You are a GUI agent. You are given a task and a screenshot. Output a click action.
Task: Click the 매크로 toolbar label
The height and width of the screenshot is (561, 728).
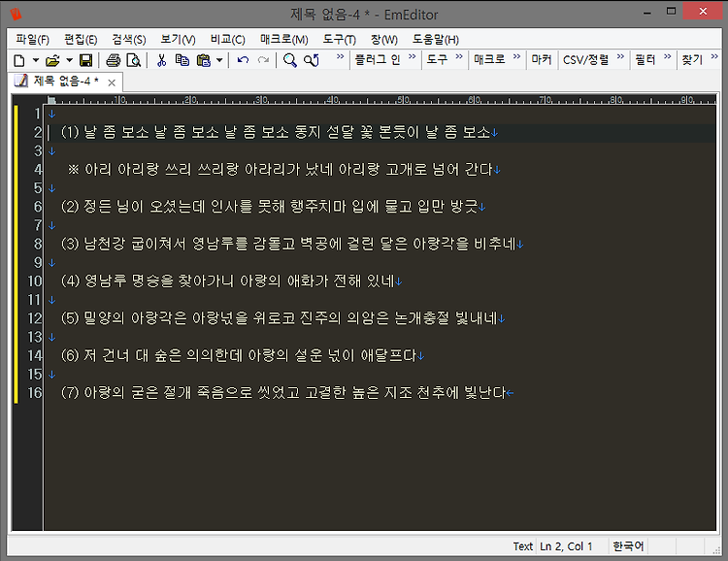point(489,60)
